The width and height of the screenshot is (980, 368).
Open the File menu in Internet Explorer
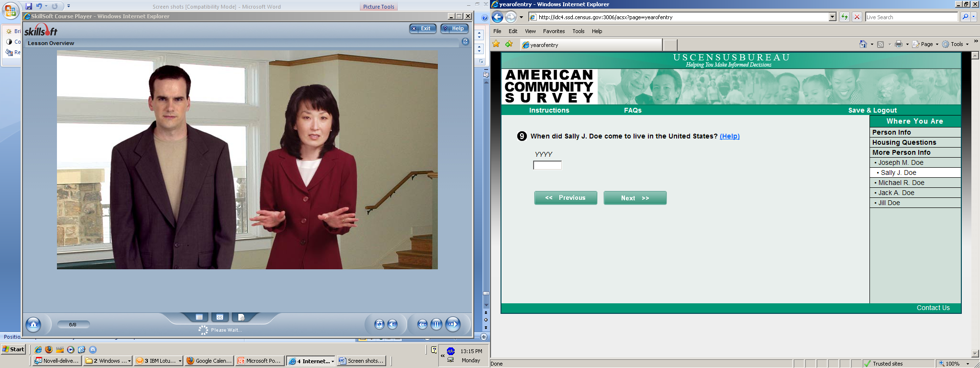[x=497, y=31]
